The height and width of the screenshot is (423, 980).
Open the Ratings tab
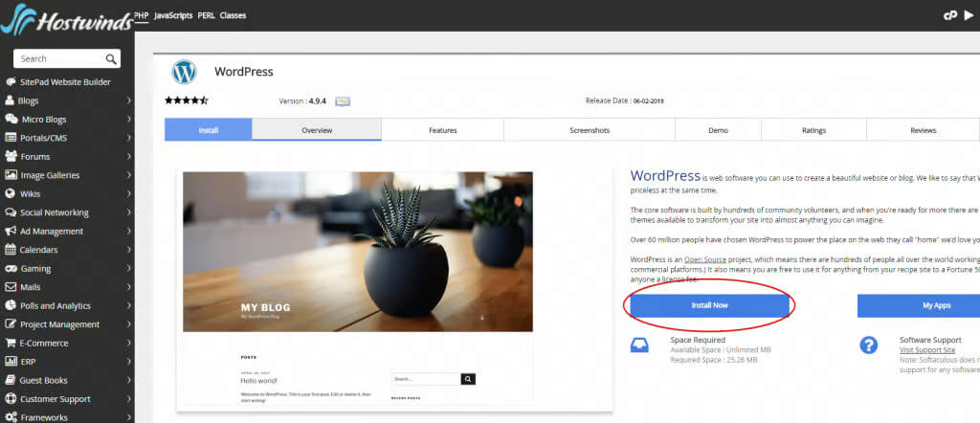coord(813,130)
